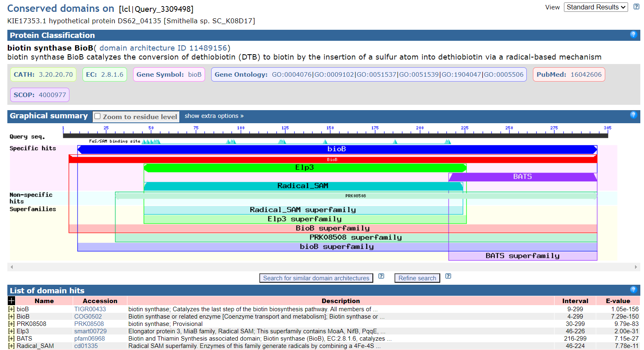Click Search for similar domain architectures
Viewport: 644px width, 350px height.
[316, 278]
